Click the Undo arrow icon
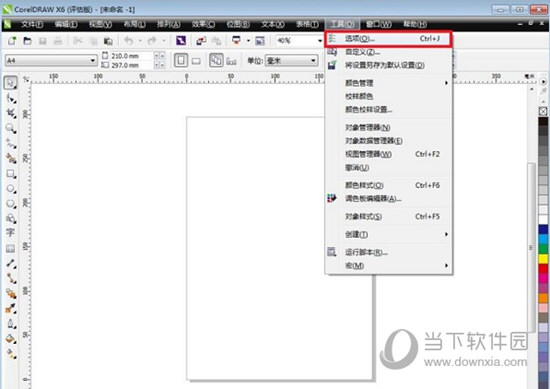This screenshot has width=550, height=389. click(x=129, y=41)
